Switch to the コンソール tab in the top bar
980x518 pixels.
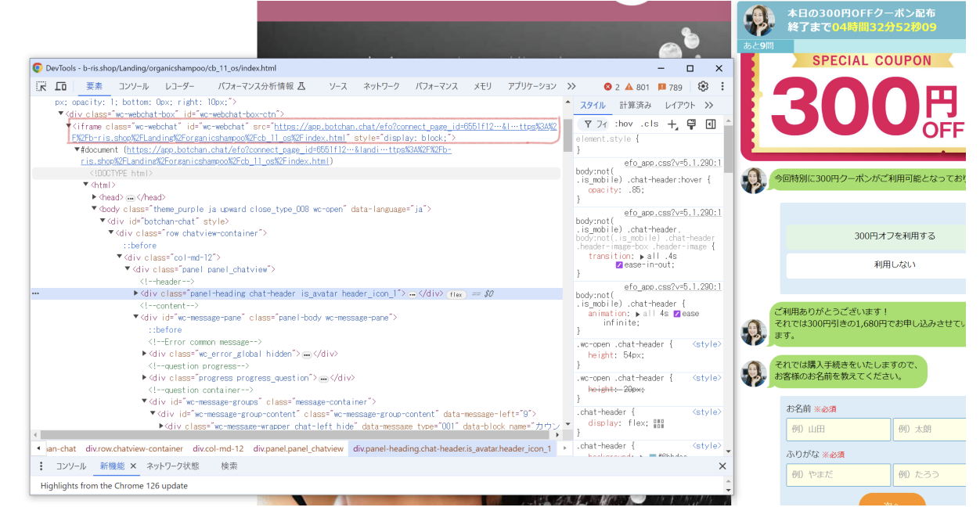pyautogui.click(x=134, y=86)
